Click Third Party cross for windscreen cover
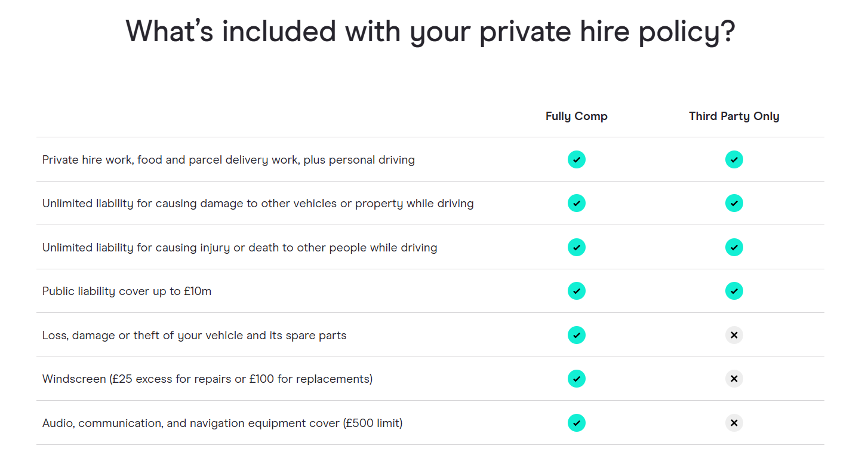This screenshot has width=868, height=470. (734, 379)
